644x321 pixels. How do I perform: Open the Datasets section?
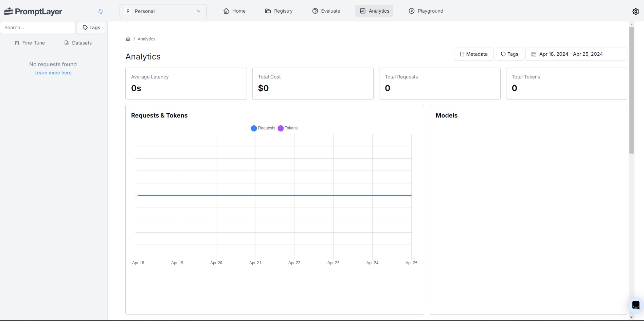coord(78,43)
